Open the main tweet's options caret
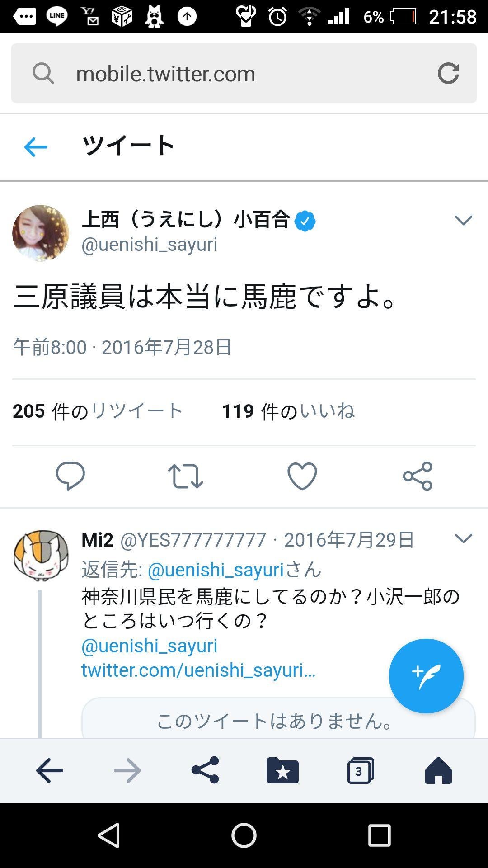The image size is (488, 868). [x=462, y=221]
